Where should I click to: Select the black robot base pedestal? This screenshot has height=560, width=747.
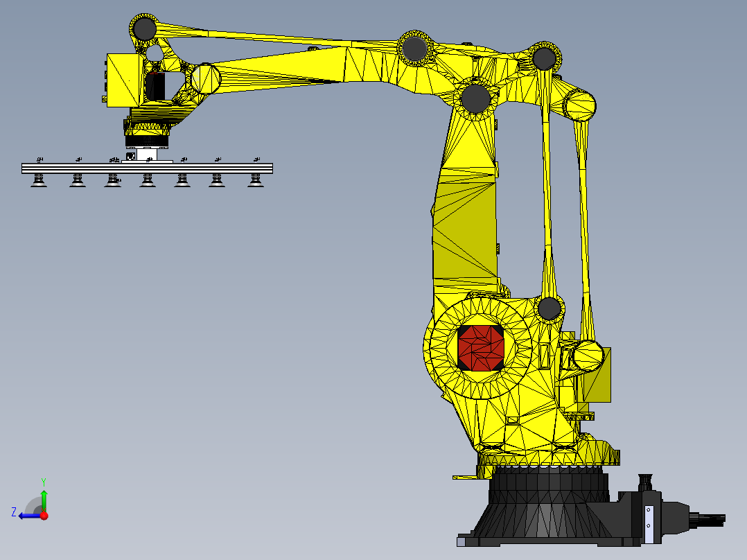[548, 505]
